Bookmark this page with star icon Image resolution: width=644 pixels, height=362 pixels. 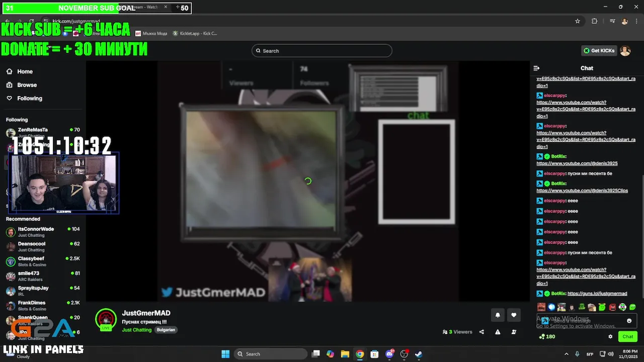coord(578,21)
